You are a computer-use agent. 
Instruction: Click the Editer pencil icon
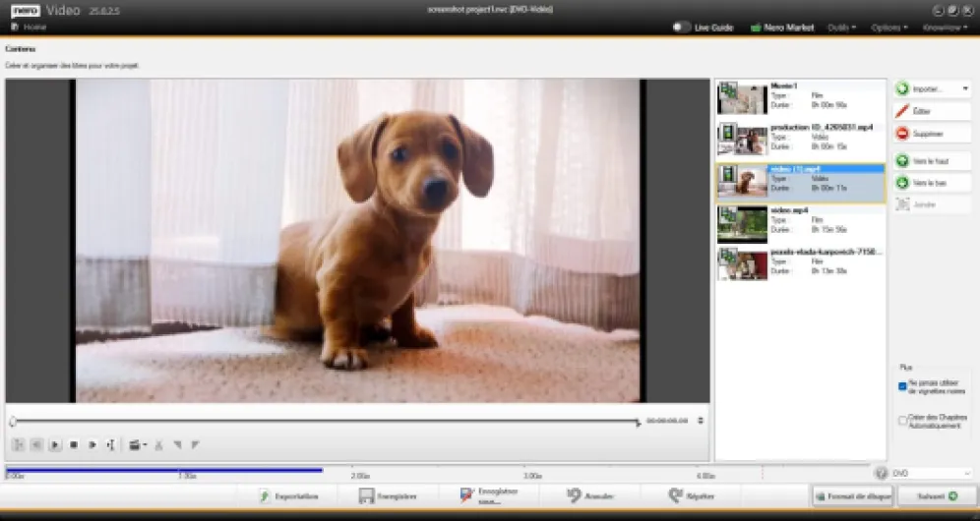902,111
